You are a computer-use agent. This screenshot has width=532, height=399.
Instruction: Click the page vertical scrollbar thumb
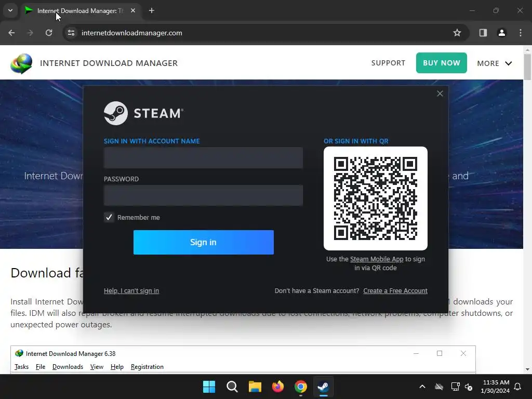(527, 67)
